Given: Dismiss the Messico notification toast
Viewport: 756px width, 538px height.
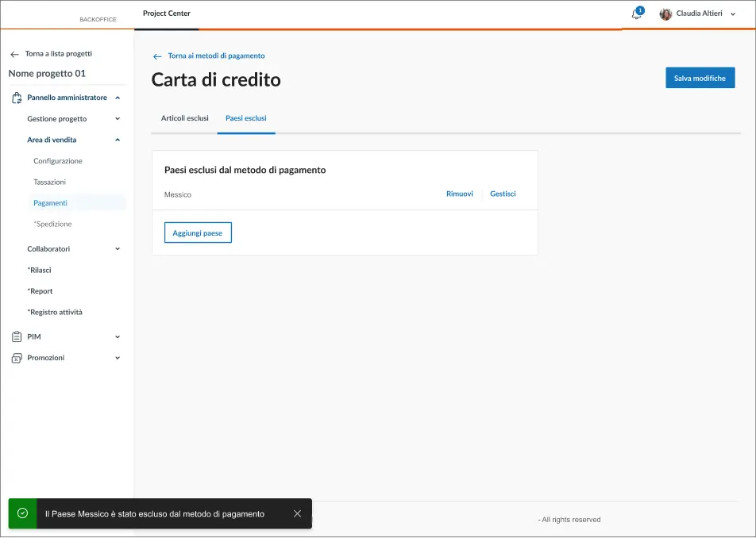Looking at the screenshot, I should (297, 513).
